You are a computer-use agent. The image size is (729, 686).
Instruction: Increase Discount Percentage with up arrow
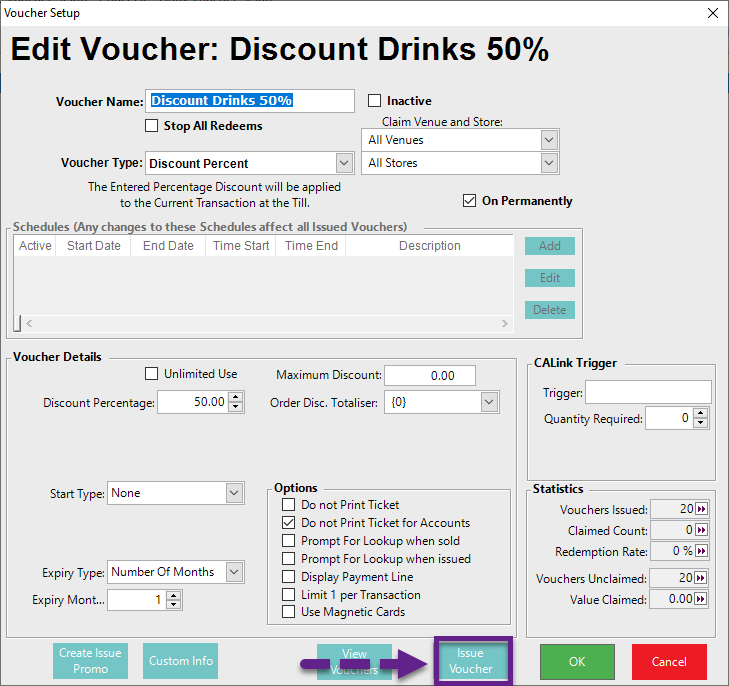pyautogui.click(x=236, y=397)
